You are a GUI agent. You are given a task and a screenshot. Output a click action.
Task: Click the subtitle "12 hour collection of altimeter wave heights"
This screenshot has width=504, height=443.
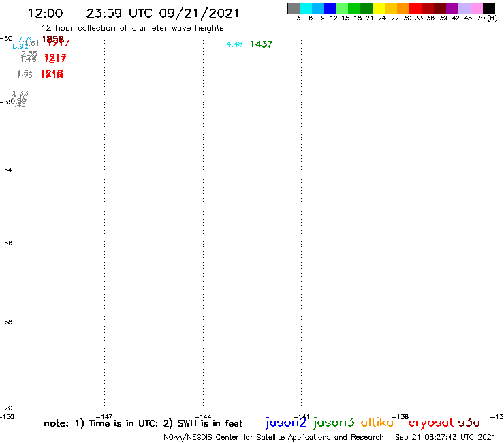(132, 28)
